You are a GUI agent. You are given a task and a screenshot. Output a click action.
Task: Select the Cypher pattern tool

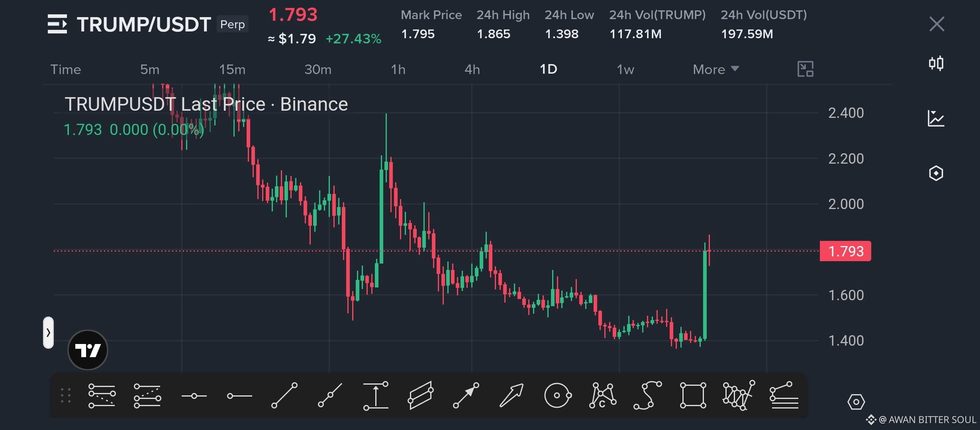tap(602, 395)
